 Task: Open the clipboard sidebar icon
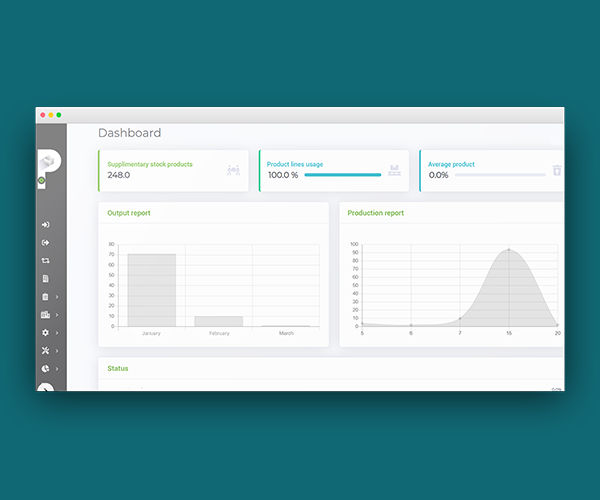(x=45, y=297)
